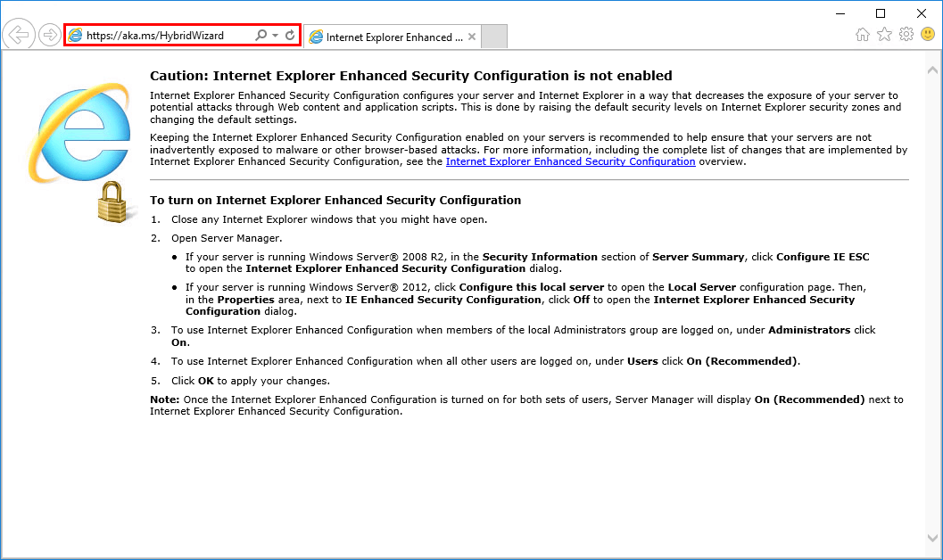
Task: Click the search magnifier in address bar
Action: pyautogui.click(x=261, y=36)
